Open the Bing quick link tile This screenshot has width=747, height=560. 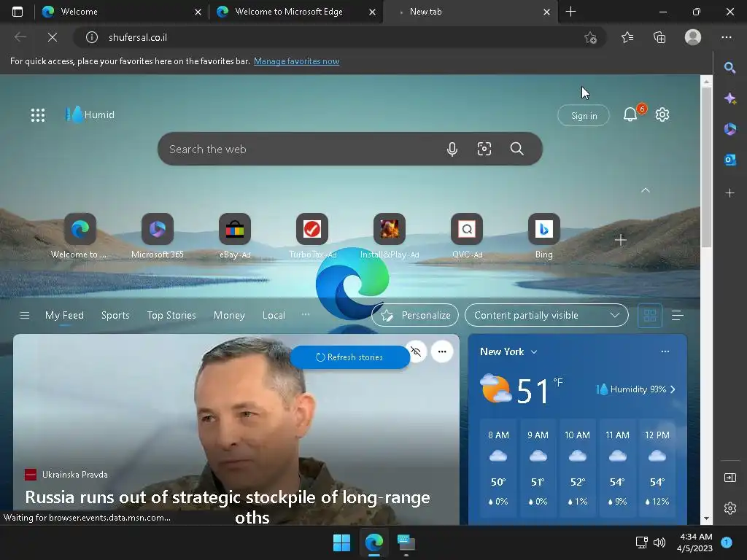[x=544, y=236]
